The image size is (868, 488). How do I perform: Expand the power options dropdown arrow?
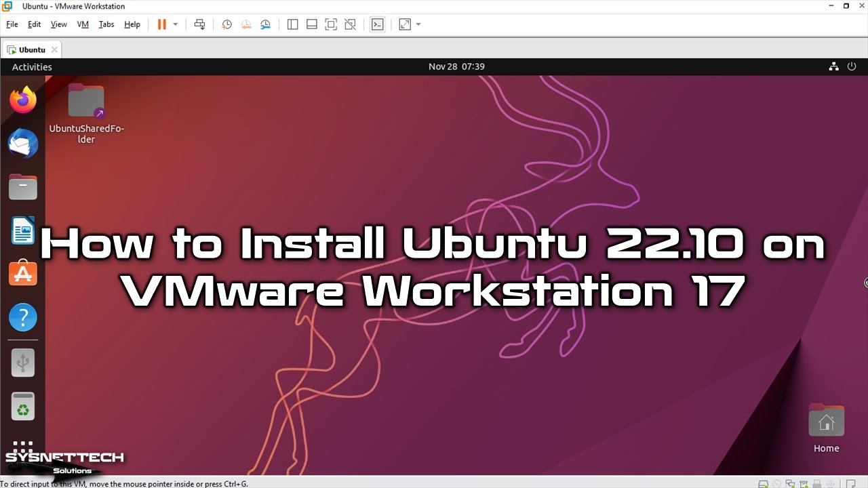click(176, 24)
